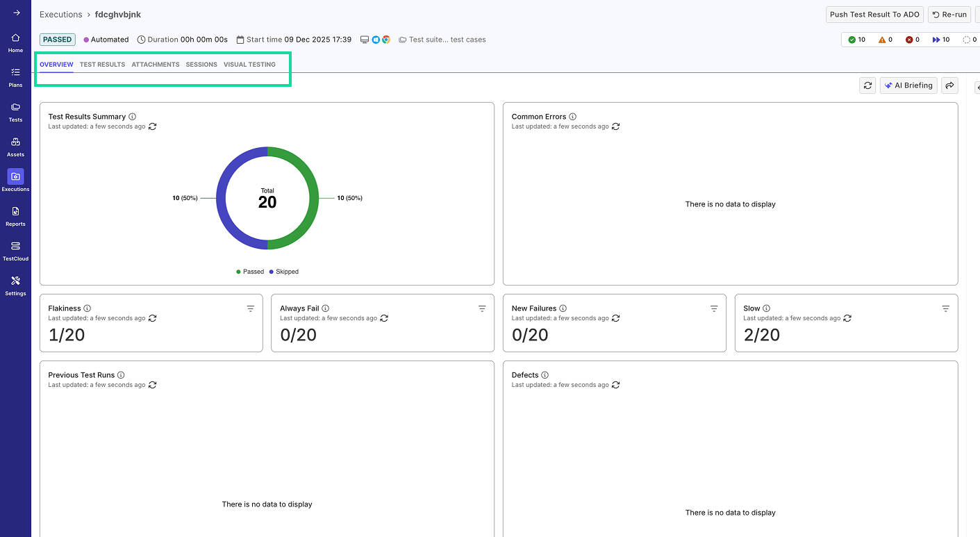Click the green Passed segment of the donut chart
980x537 pixels.
click(309, 198)
